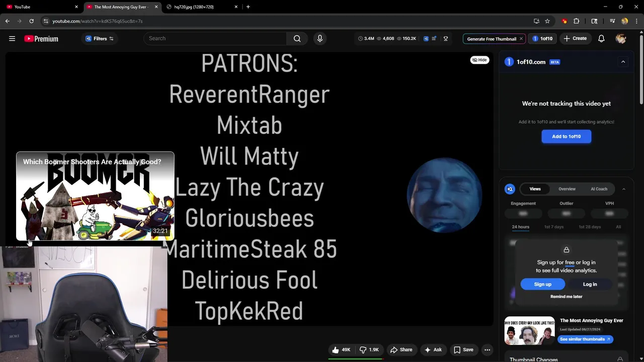
Task: Open the Chrome search tabs side panel icon
Action: pos(594,21)
